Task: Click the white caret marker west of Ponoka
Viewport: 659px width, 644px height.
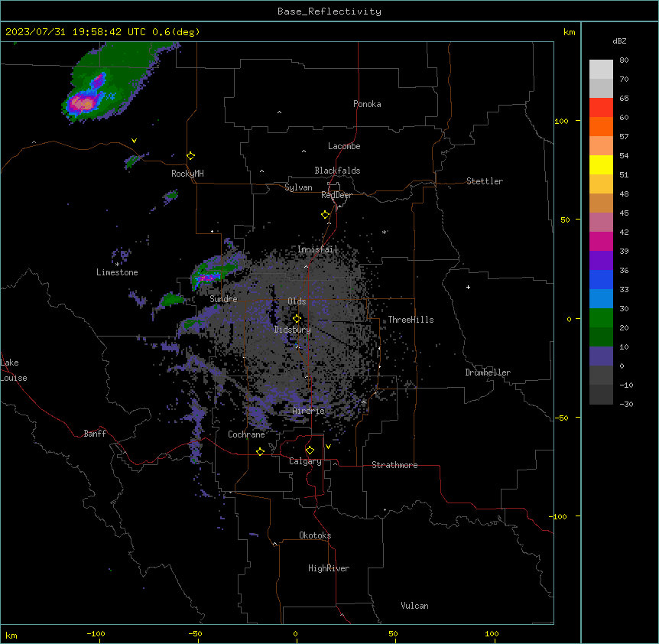Action: click(280, 112)
